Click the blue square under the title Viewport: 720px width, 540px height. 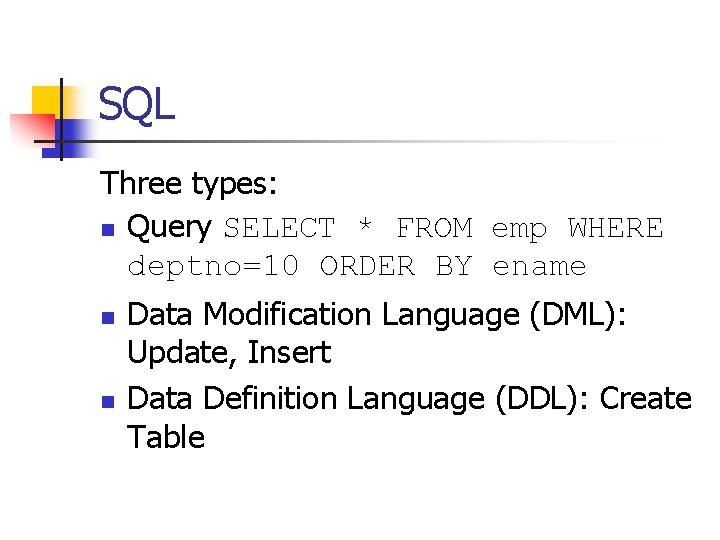70,134
